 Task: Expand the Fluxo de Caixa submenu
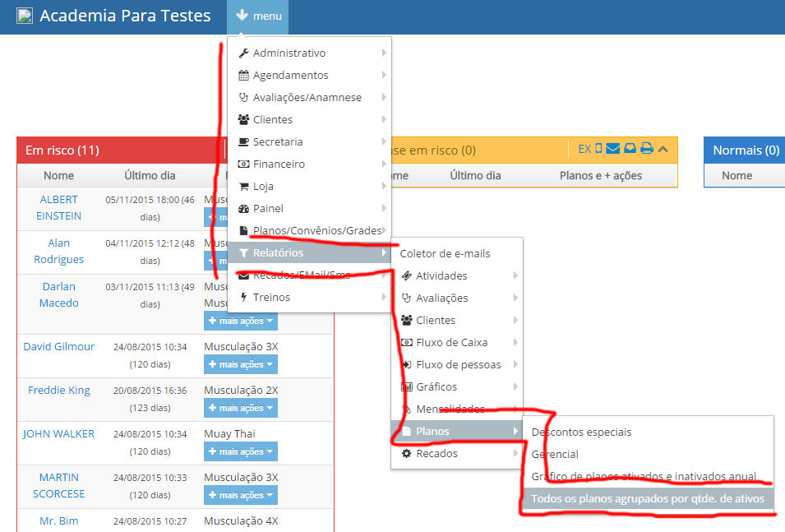tap(451, 343)
